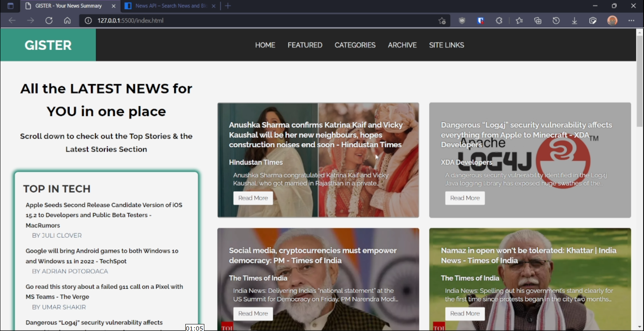Viewport: 644px width, 331px height.
Task: Go back with the browser back arrow
Action: 12,21
